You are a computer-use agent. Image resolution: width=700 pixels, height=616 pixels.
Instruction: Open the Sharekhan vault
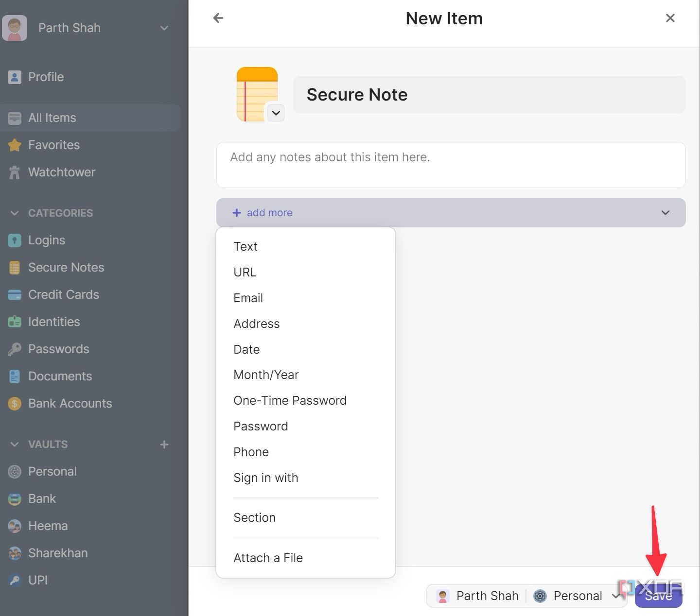pyautogui.click(x=58, y=553)
